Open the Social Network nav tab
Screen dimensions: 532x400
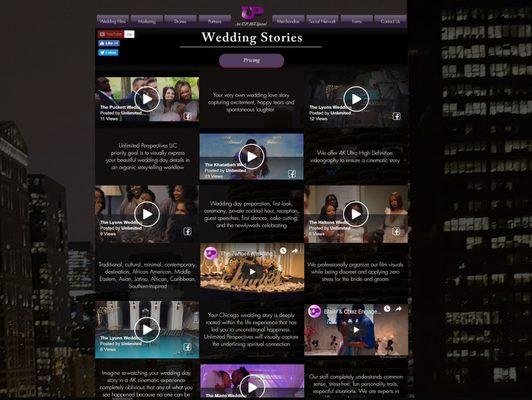point(322,21)
